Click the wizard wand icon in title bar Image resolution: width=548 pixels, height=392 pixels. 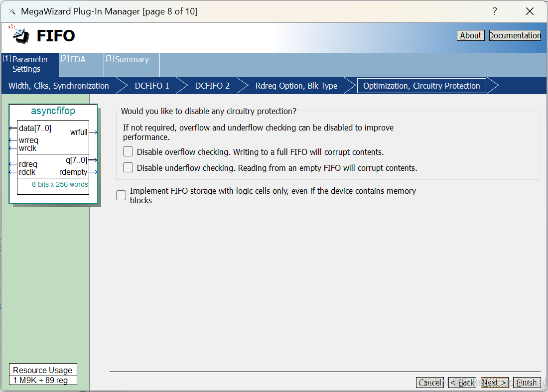click(x=12, y=11)
